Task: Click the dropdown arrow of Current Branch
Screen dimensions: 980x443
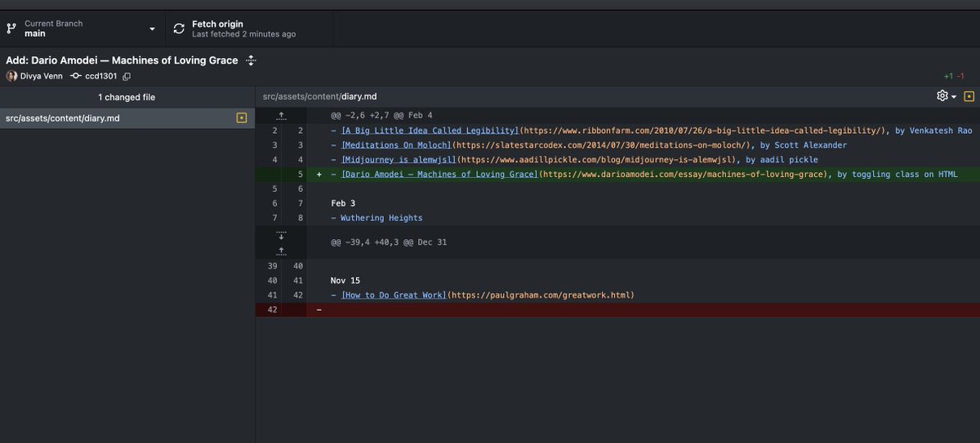Action: point(152,29)
